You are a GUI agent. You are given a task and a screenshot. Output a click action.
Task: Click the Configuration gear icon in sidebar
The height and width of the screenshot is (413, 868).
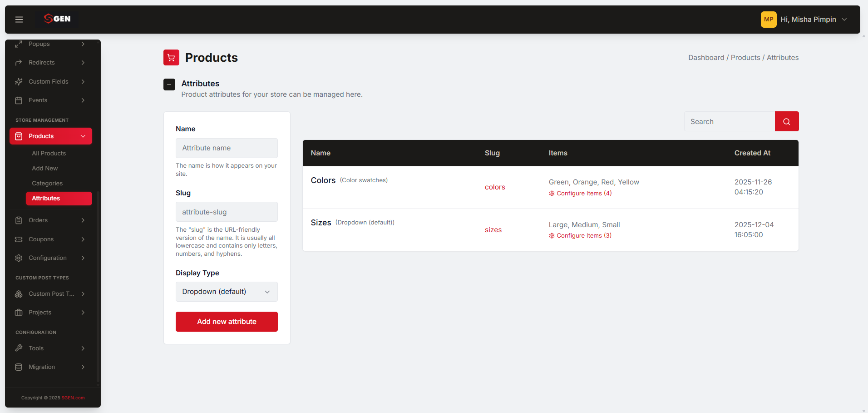coord(19,258)
